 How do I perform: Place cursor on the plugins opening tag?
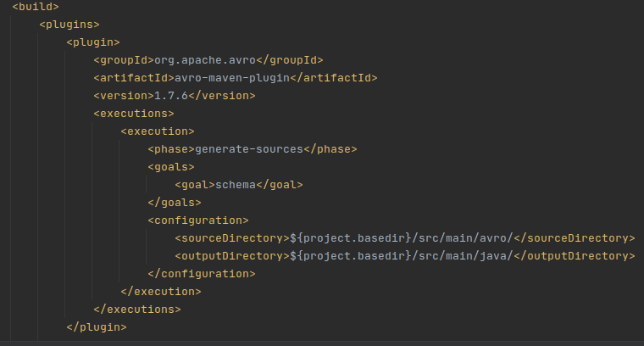(x=69, y=25)
